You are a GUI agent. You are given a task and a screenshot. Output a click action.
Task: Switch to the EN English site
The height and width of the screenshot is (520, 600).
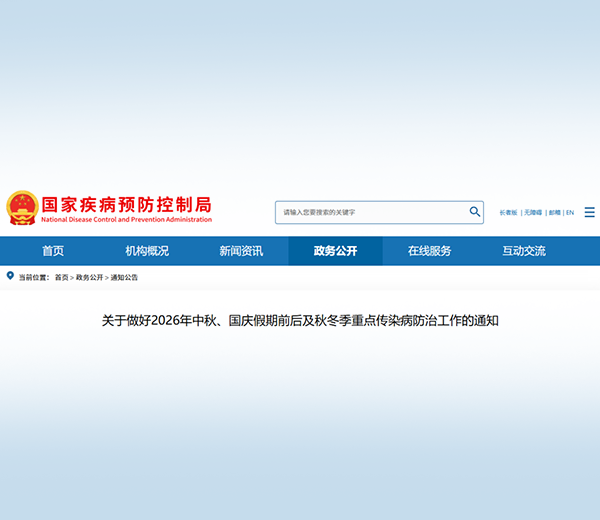[x=570, y=212]
